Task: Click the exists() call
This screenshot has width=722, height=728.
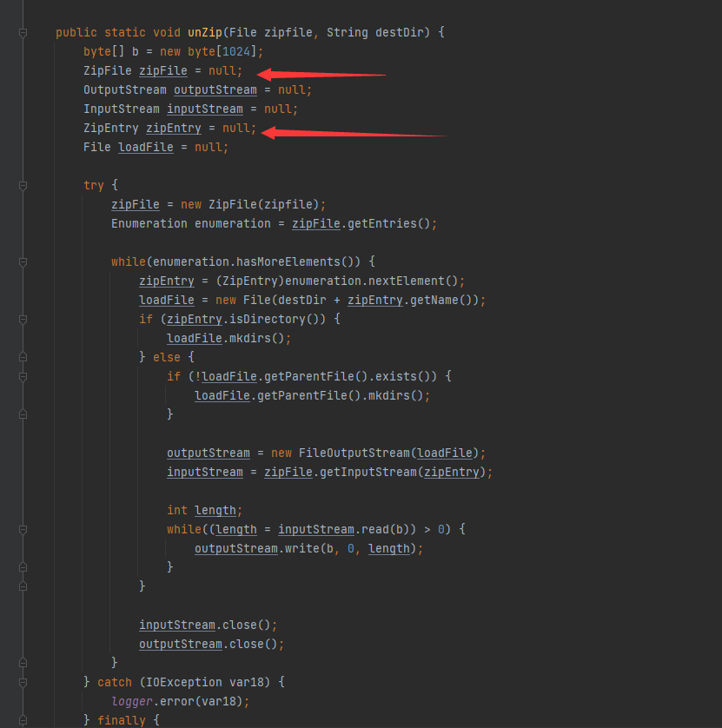Action: (402, 376)
